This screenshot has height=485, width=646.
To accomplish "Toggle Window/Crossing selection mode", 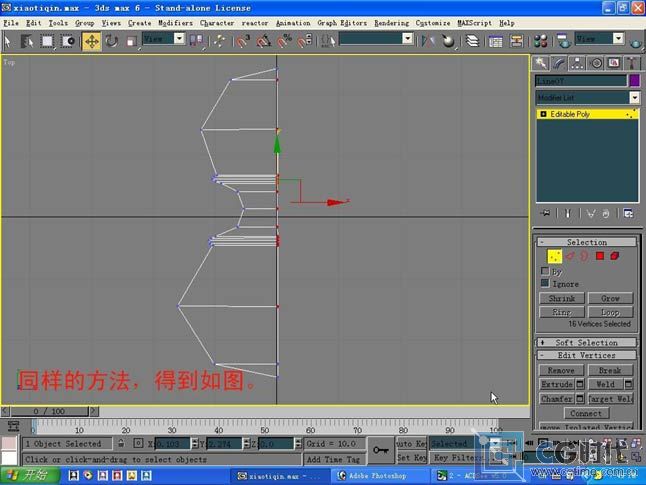I will (68, 41).
